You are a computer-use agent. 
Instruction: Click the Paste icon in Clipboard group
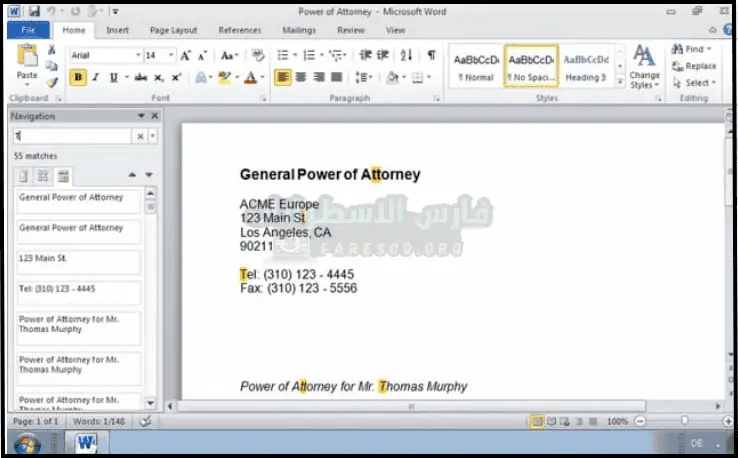(x=27, y=59)
